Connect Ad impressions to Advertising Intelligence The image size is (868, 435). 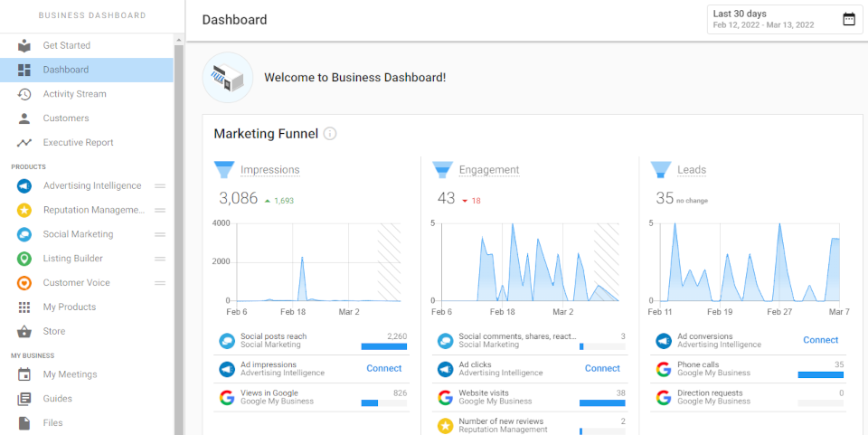[384, 369]
